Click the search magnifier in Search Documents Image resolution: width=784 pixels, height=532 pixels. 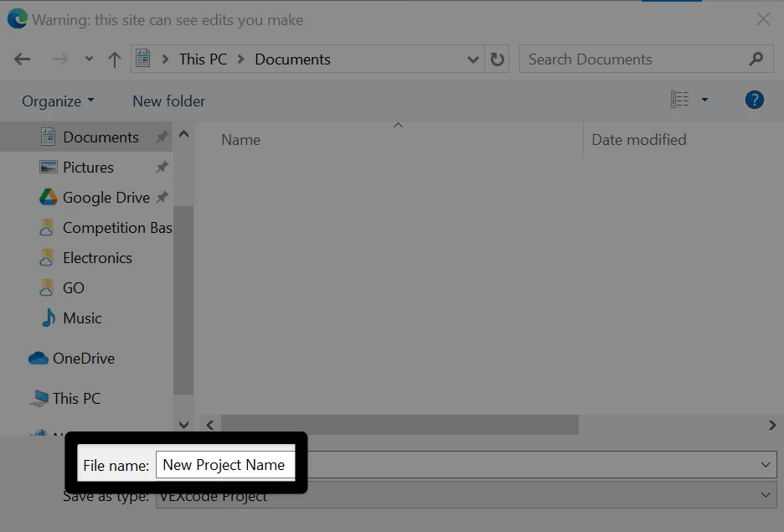pos(756,59)
